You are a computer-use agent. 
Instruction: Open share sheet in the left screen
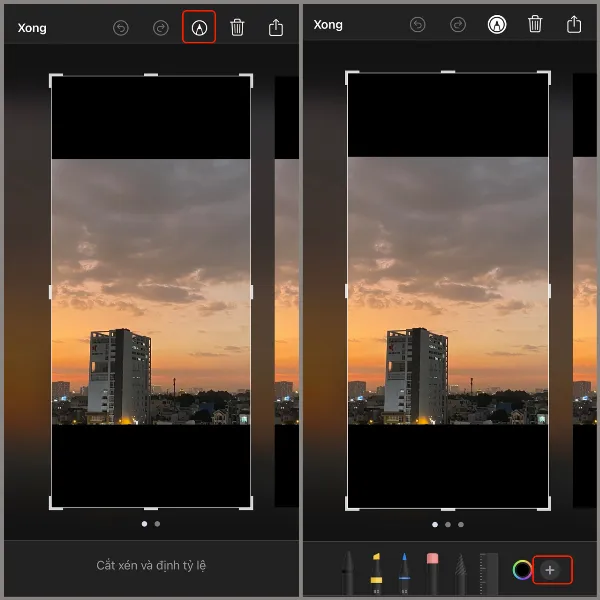(276, 27)
